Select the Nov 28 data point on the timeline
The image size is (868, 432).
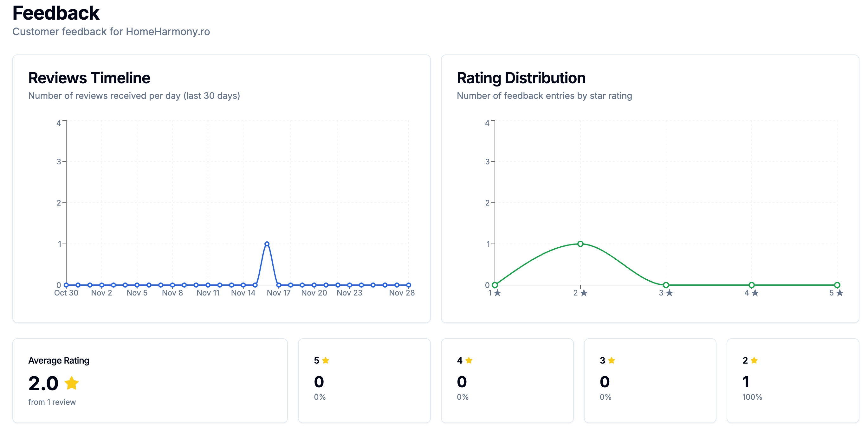(408, 284)
